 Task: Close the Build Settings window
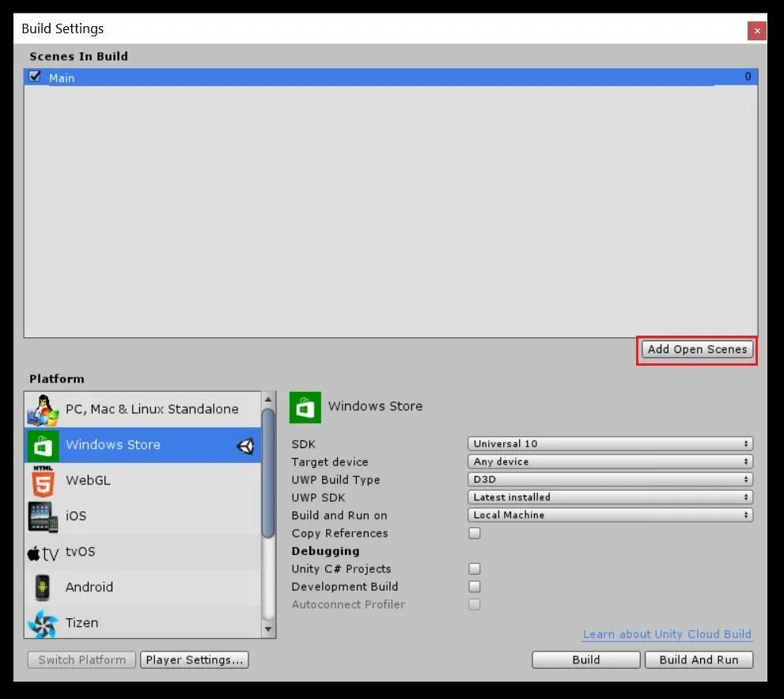(757, 31)
